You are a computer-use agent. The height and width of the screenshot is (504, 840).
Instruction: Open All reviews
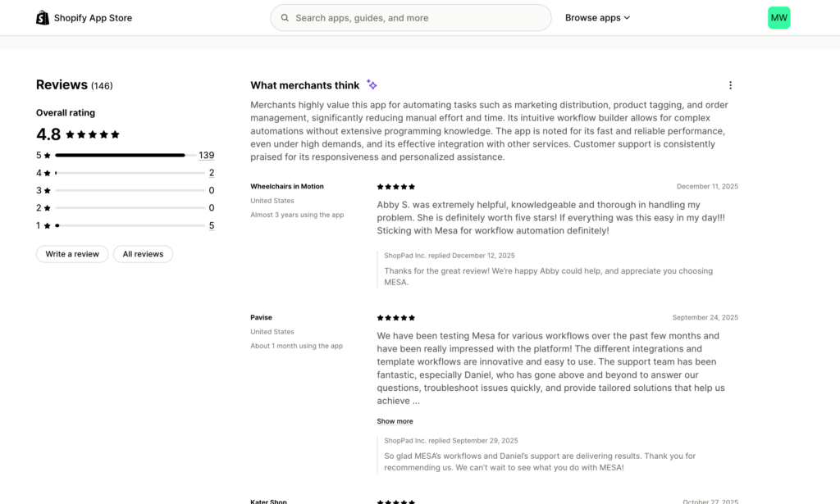(143, 254)
